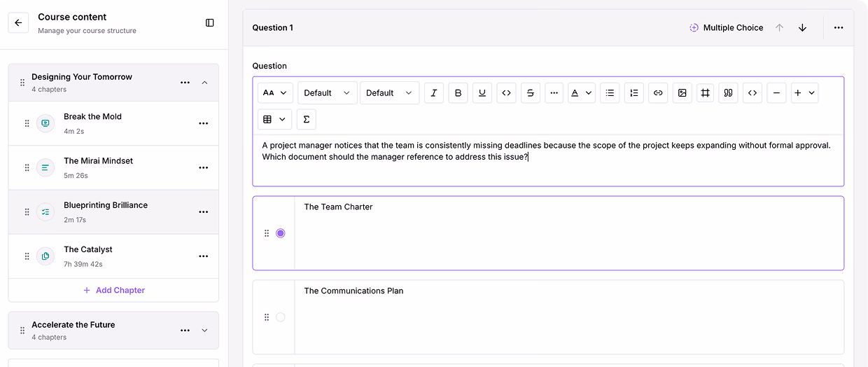
Task: Open Default dropdown next to text size control
Action: tap(328, 92)
